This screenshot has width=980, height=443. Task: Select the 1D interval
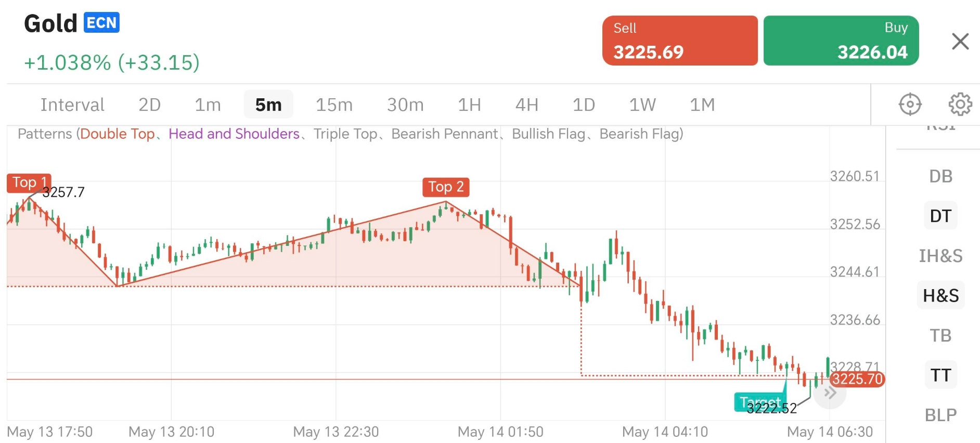(x=584, y=105)
